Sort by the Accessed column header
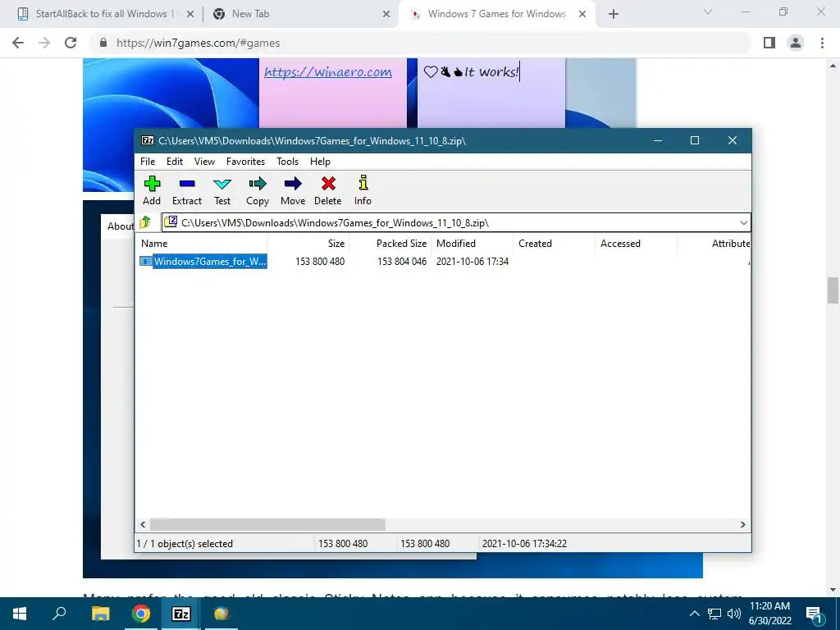 (x=636, y=243)
